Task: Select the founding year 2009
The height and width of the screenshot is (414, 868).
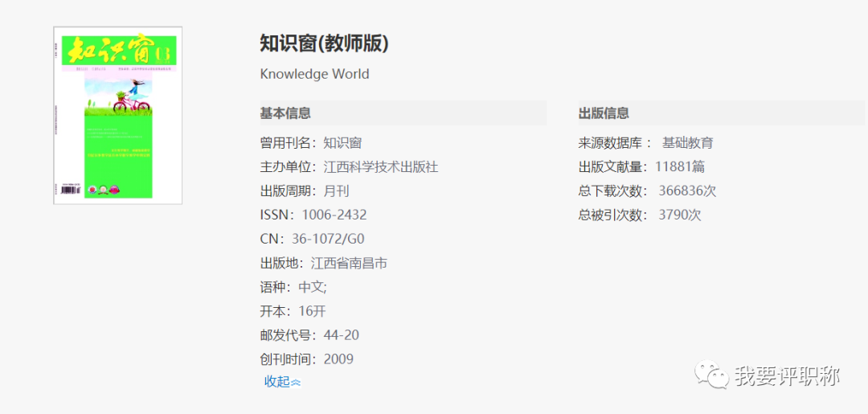Action: click(x=338, y=359)
